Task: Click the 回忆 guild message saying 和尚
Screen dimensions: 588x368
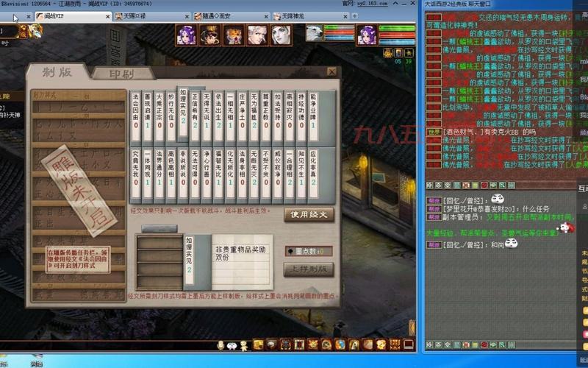Action: pos(472,244)
